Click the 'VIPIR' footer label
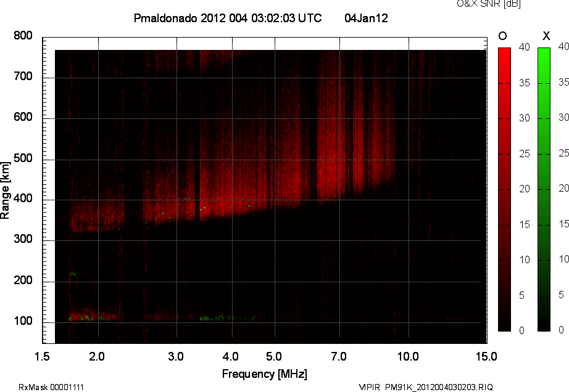The width and height of the screenshot is (569, 392). click(x=369, y=387)
